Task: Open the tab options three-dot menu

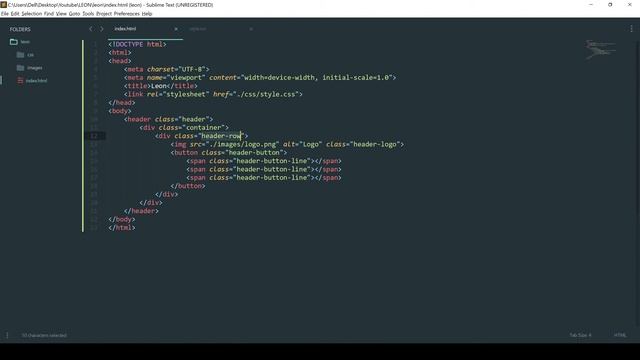Action: pos(631,29)
